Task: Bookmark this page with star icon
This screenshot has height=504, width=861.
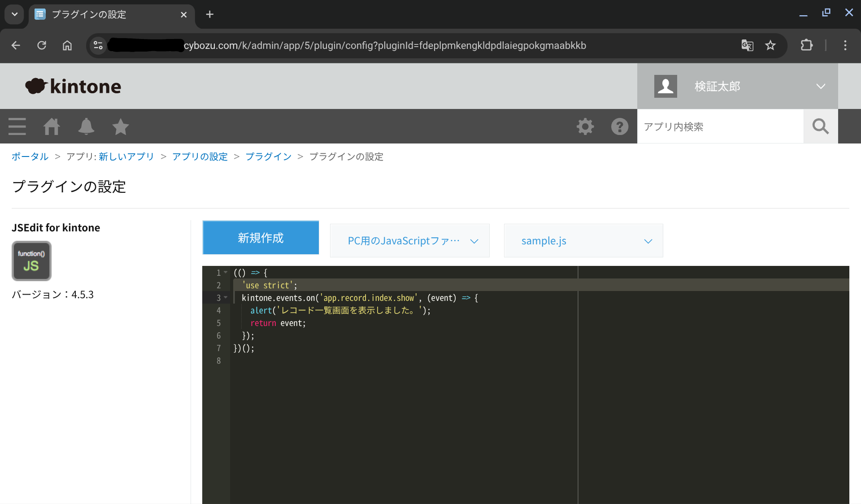Action: [770, 45]
